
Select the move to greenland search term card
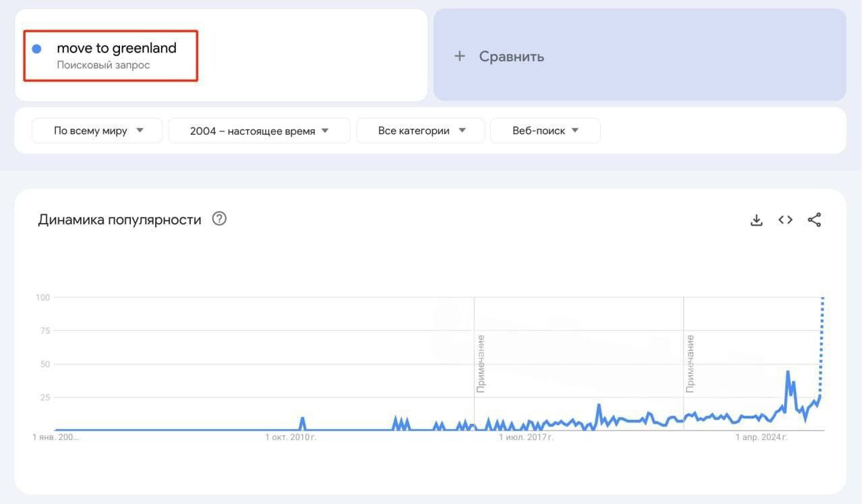[110, 55]
